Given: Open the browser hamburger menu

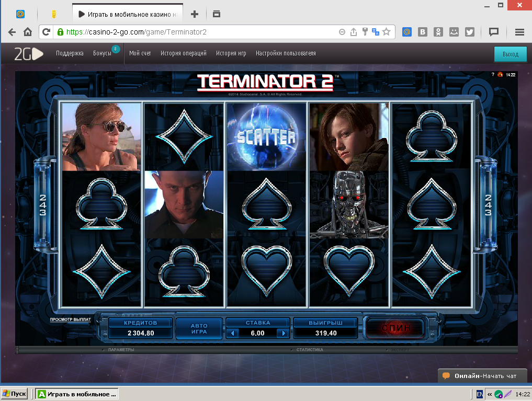Looking at the screenshot, I should click(519, 32).
